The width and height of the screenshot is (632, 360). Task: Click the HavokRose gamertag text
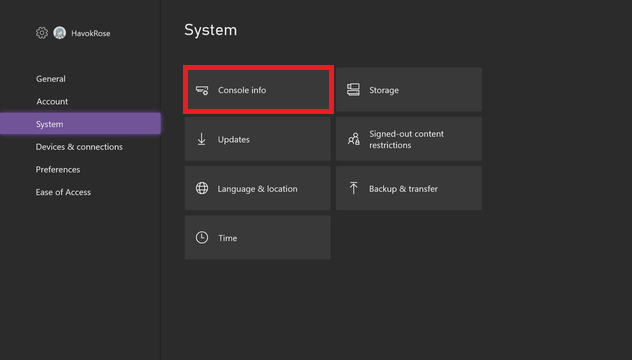tap(91, 33)
